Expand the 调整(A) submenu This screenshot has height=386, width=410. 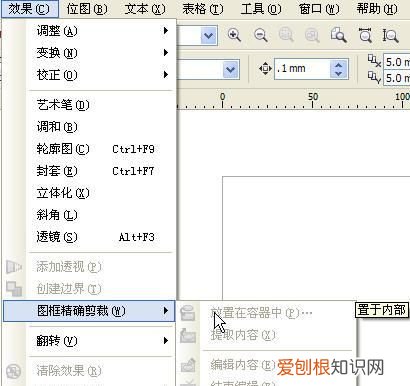(89, 31)
